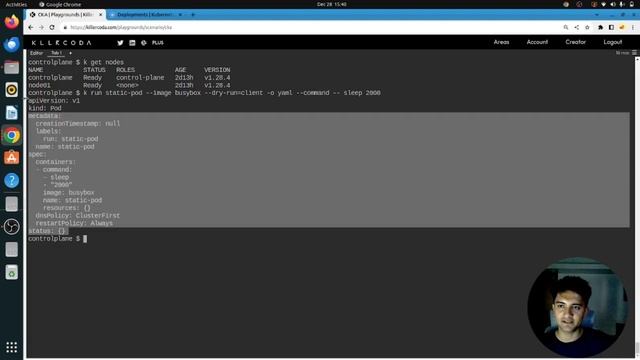Click the webcam overlay thumbnail
This screenshot has width=640, height=360.
(577, 307)
